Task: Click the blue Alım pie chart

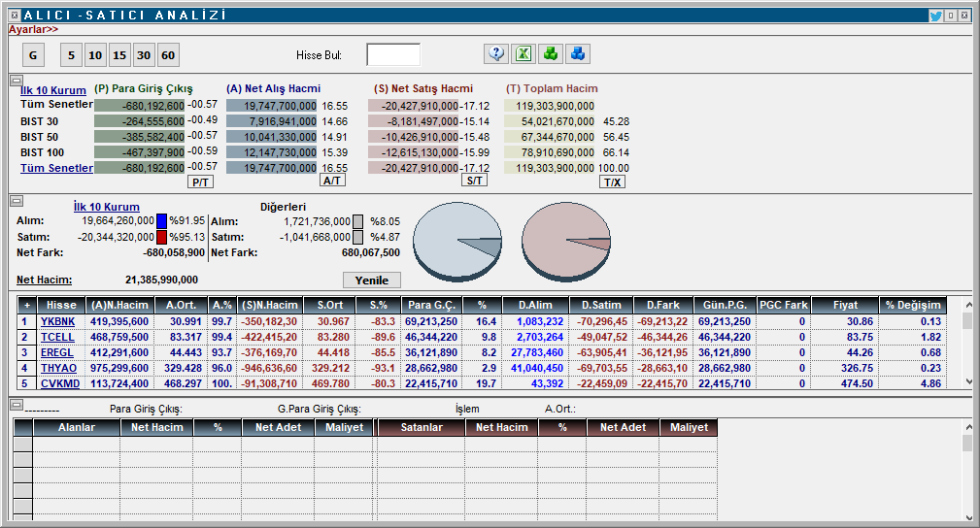Action: pyautogui.click(x=457, y=240)
